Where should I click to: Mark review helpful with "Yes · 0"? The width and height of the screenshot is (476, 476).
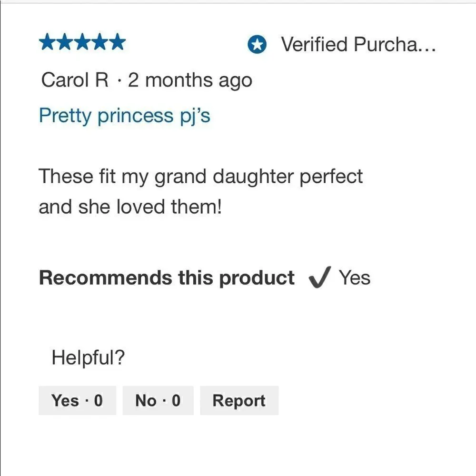coord(78,400)
